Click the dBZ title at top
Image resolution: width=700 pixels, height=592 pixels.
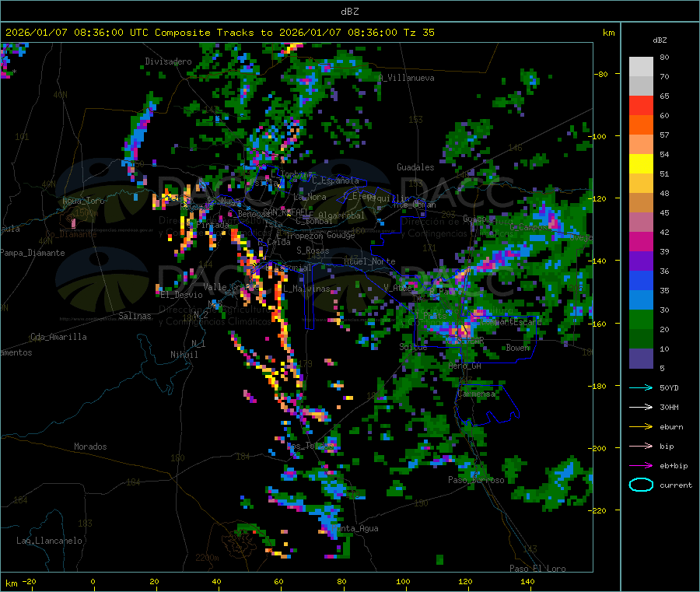tap(349, 12)
